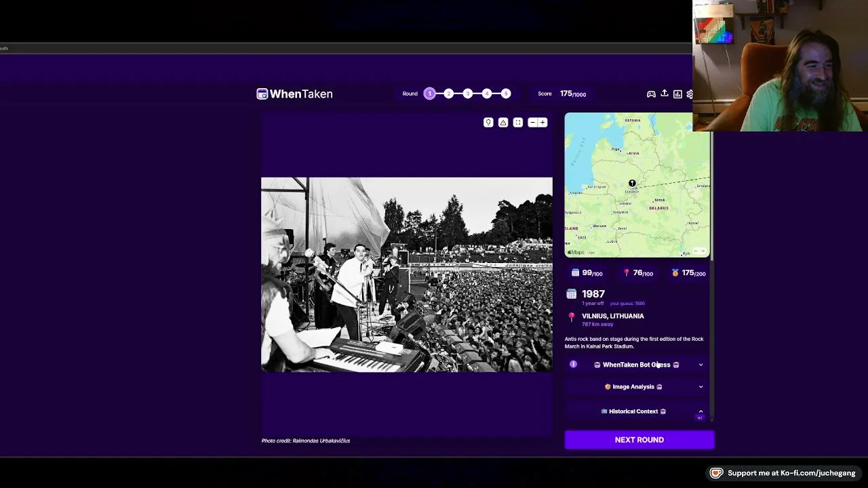The image size is (868, 488).
Task: Click the Ko-fi support link
Action: click(783, 473)
